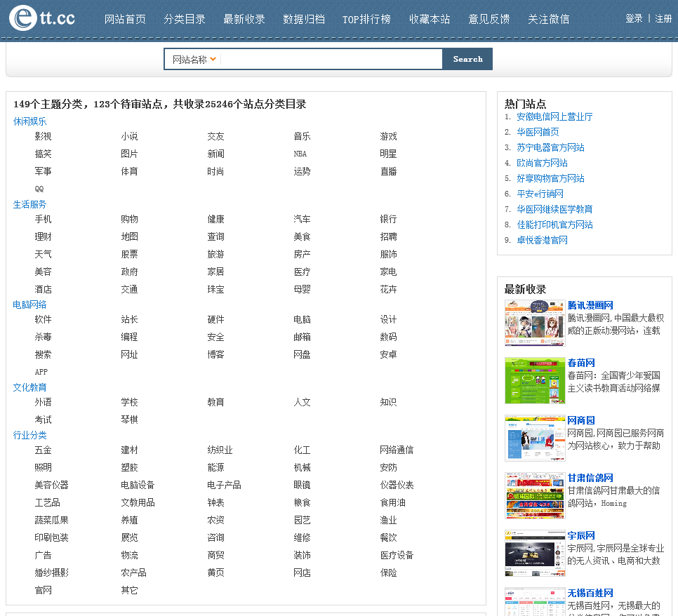Image resolution: width=678 pixels, height=616 pixels.
Task: Open the 医疗设备 subcategory
Action: pyautogui.click(x=397, y=555)
